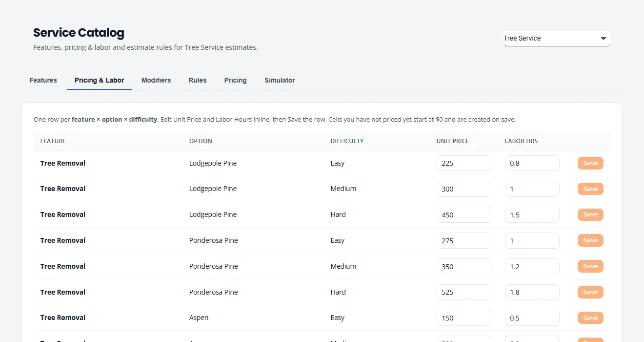Click the Aspen option cell in the Easy row
This screenshot has width=644, height=342.
(199, 318)
